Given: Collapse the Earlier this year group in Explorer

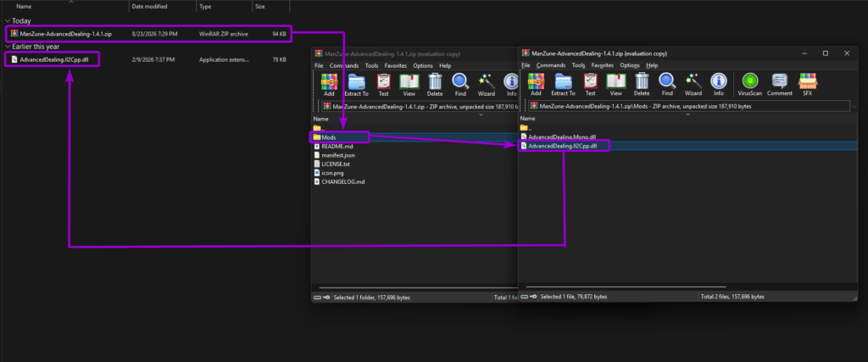Looking at the screenshot, I should (x=7, y=47).
